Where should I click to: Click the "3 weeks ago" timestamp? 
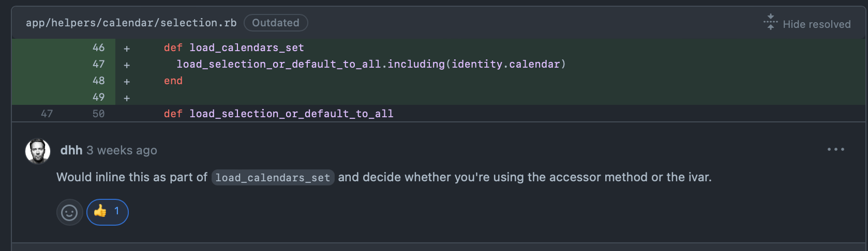pos(122,150)
